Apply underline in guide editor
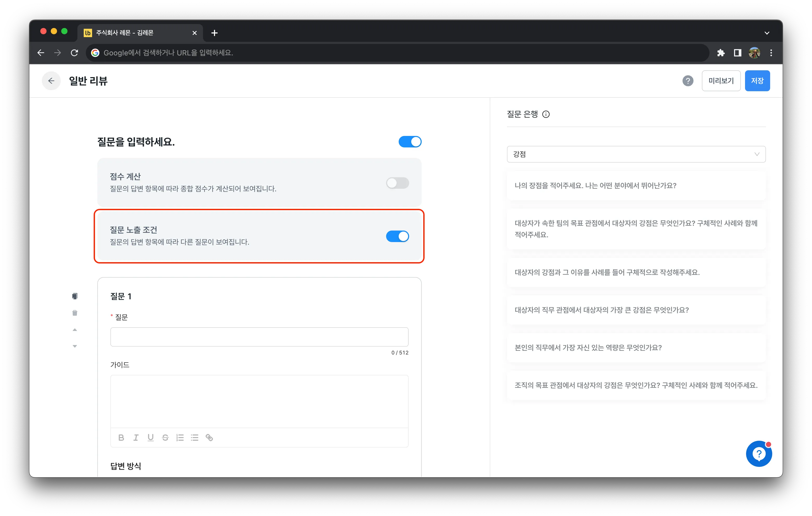Screen dimensions: 812x516 coord(150,438)
